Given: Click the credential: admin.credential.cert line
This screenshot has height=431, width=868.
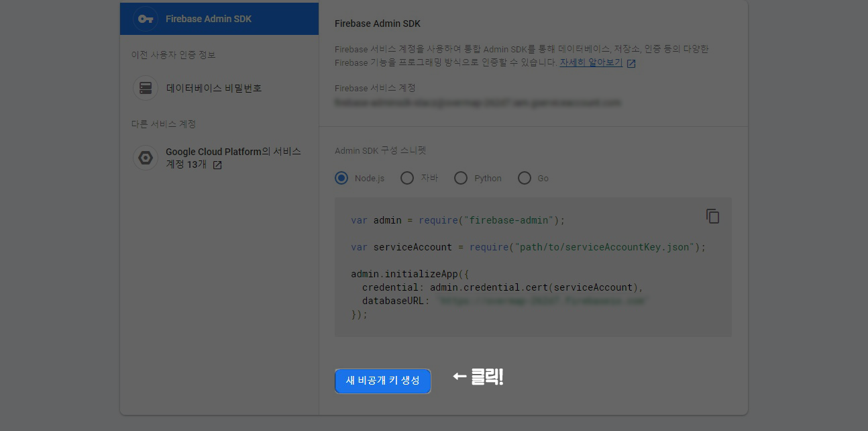Looking at the screenshot, I should [x=502, y=287].
